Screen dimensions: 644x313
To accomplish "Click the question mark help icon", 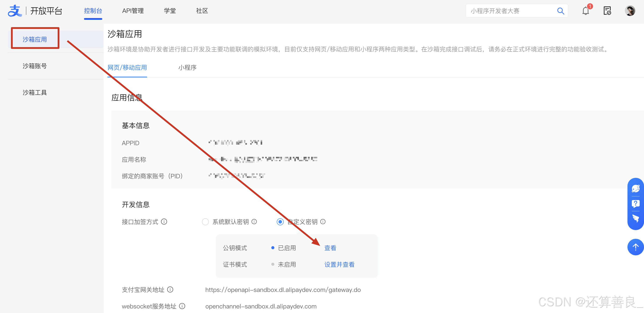I will (x=635, y=204).
